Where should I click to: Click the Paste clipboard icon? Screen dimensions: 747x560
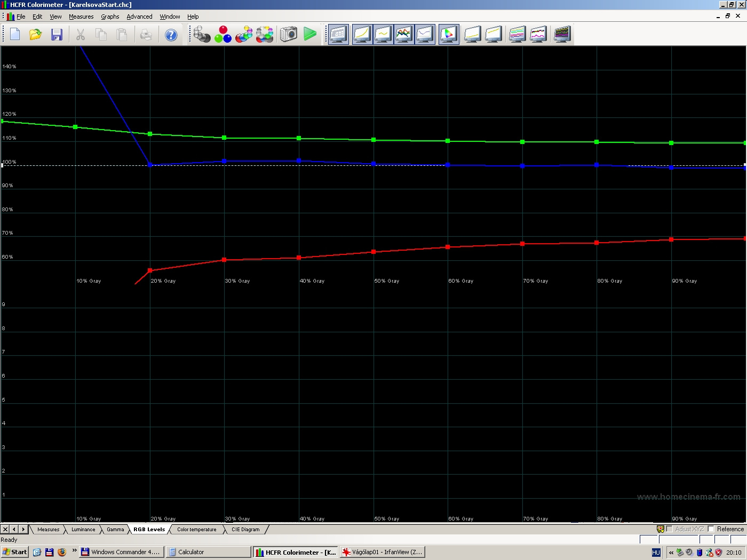click(122, 35)
